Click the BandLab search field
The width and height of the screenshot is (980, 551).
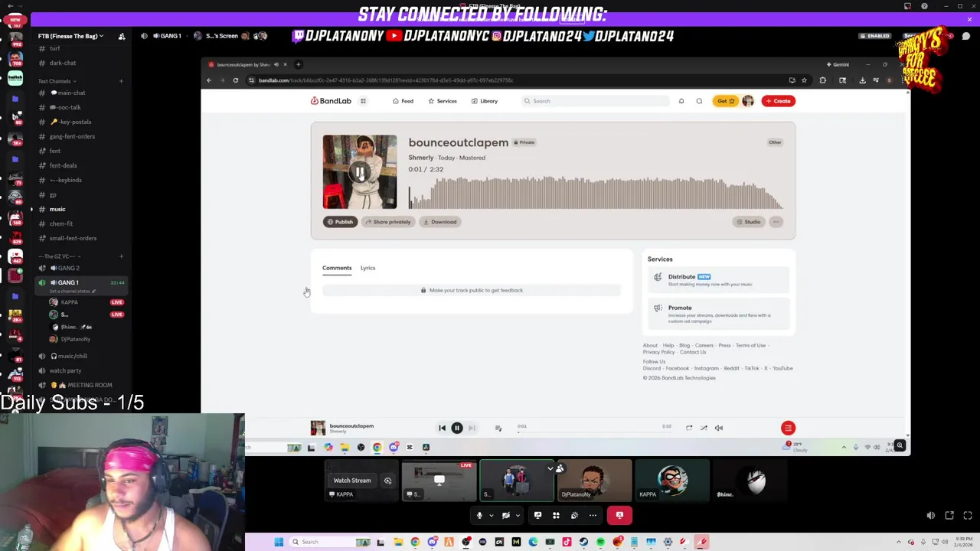point(595,101)
